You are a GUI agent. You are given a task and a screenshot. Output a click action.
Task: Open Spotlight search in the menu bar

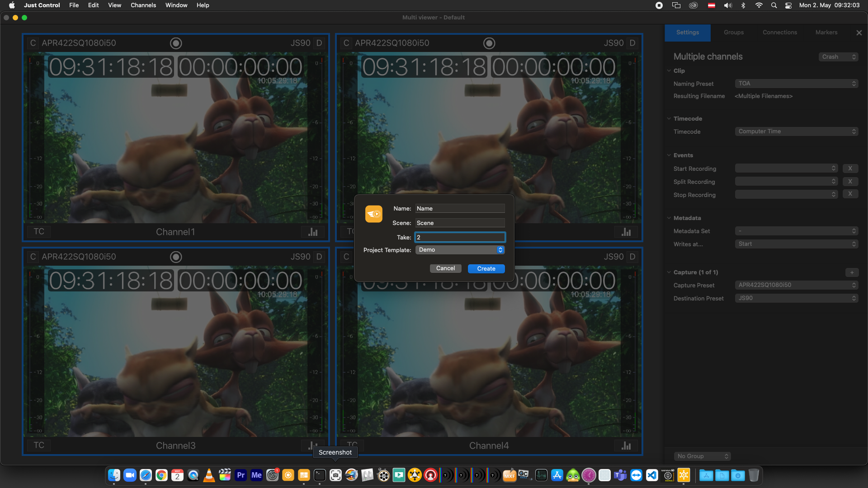point(774,5)
